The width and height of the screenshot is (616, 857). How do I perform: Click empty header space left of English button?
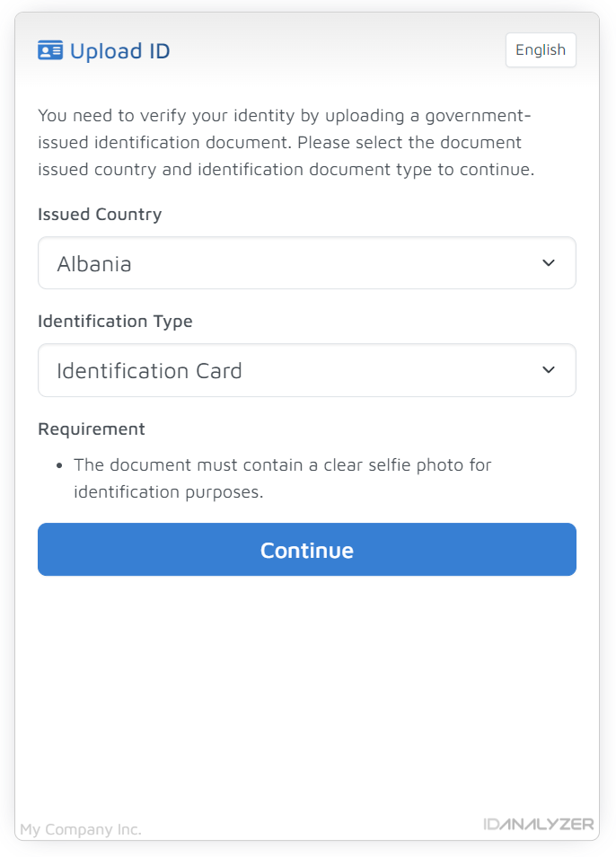point(338,50)
